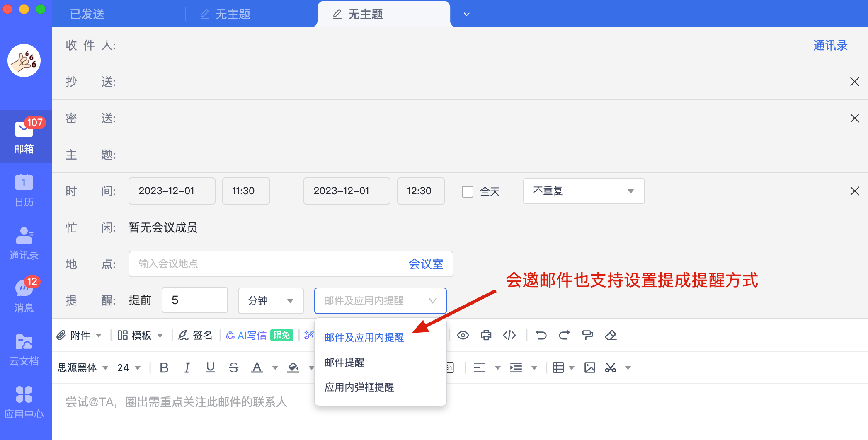The width and height of the screenshot is (868, 440).
Task: Click the start time 11:30 field
Action: [246, 191]
